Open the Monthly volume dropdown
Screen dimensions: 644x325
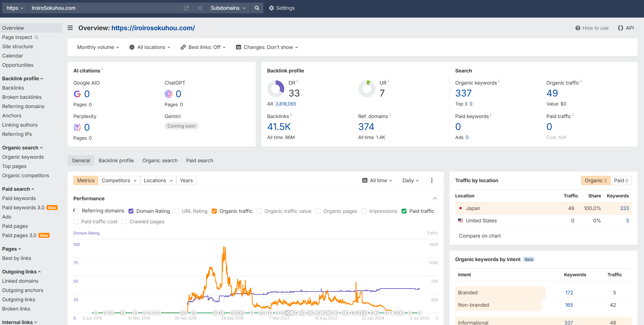click(x=98, y=47)
